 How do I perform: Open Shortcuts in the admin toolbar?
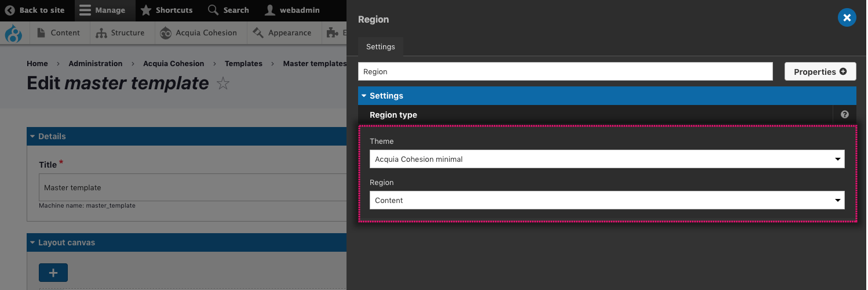pos(167,10)
